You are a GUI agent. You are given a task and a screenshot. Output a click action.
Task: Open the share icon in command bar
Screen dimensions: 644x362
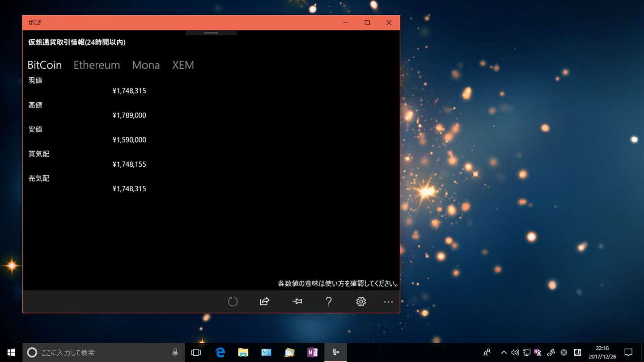pyautogui.click(x=265, y=302)
